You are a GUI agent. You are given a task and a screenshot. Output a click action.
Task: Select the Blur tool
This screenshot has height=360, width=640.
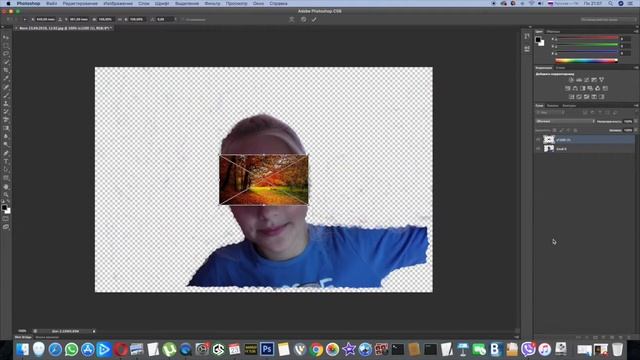point(6,137)
